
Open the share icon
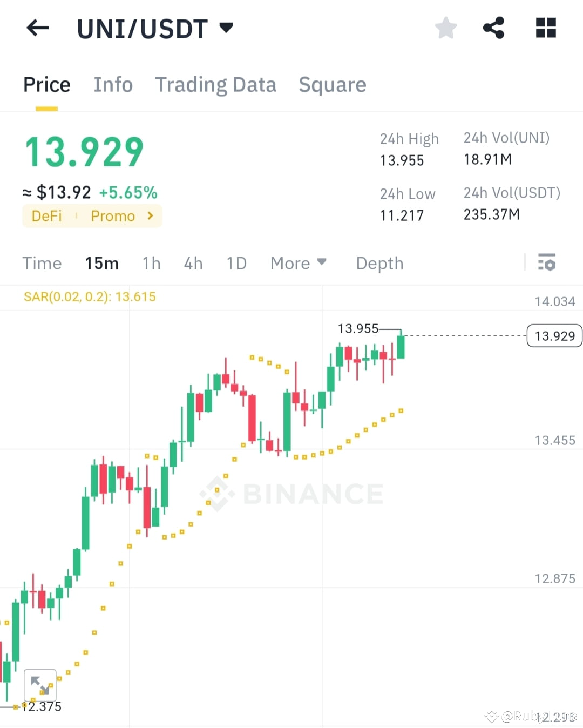[x=494, y=28]
